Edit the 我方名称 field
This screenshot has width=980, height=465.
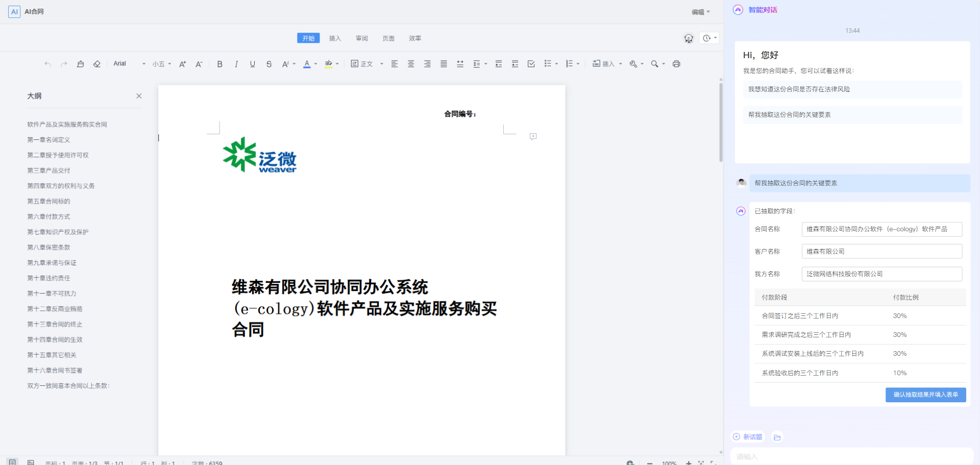tap(882, 274)
